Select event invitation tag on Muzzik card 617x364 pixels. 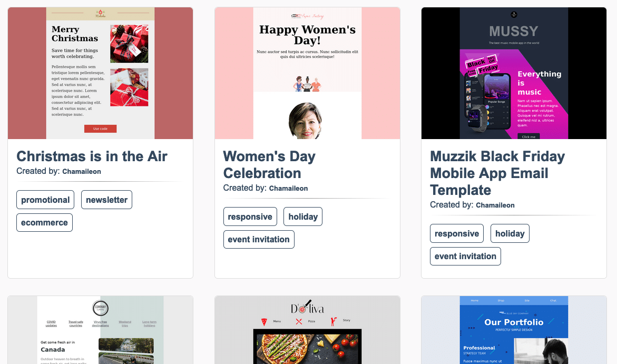465,256
